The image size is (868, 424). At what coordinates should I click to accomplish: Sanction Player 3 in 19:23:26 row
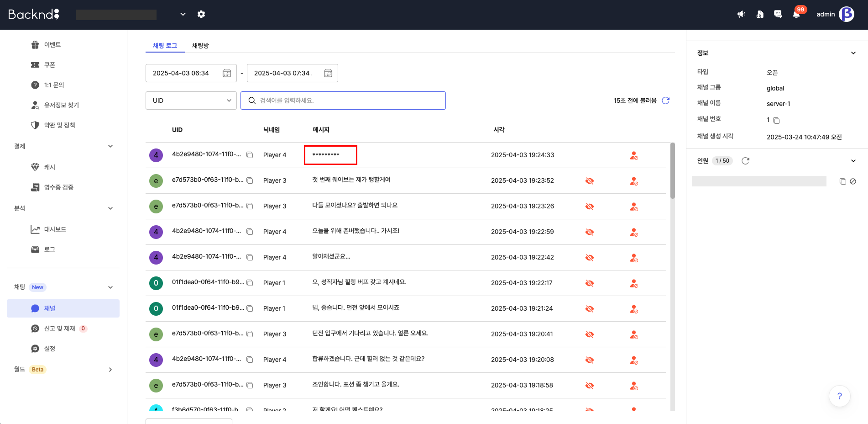click(634, 207)
